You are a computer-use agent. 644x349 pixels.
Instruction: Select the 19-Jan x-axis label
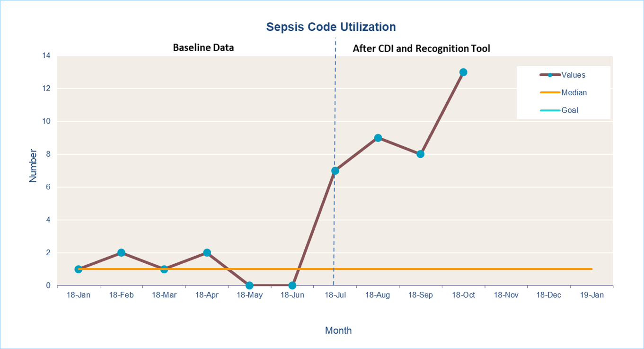(591, 295)
